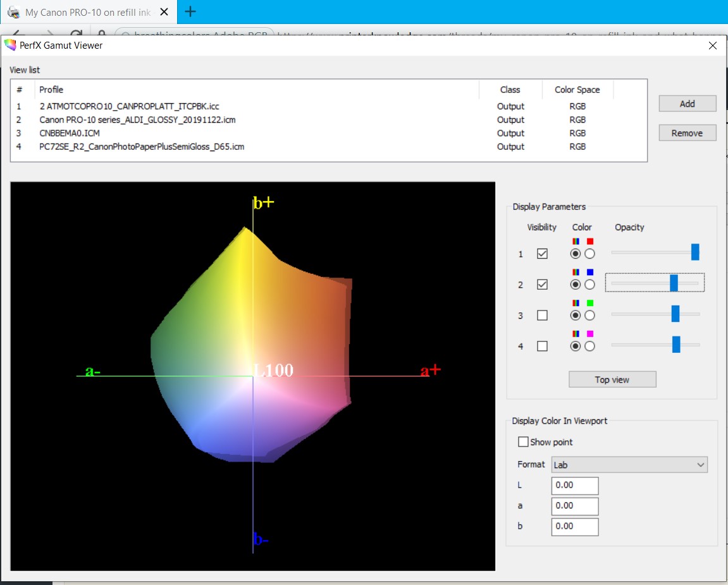Viewport: 728px width, 585px height.
Task: Hide profile 1 using its visibility checkbox
Action: click(542, 254)
